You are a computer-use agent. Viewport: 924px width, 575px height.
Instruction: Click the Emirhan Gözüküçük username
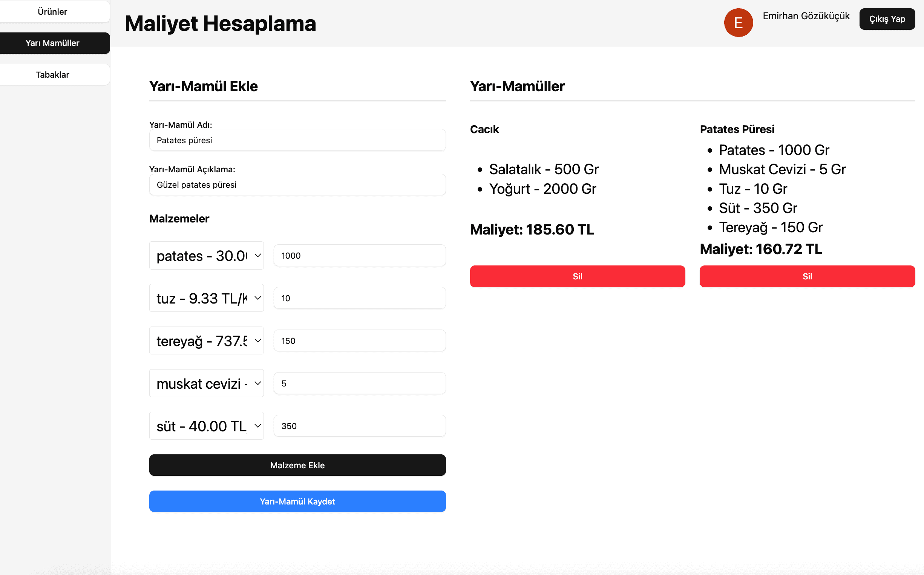pos(806,16)
